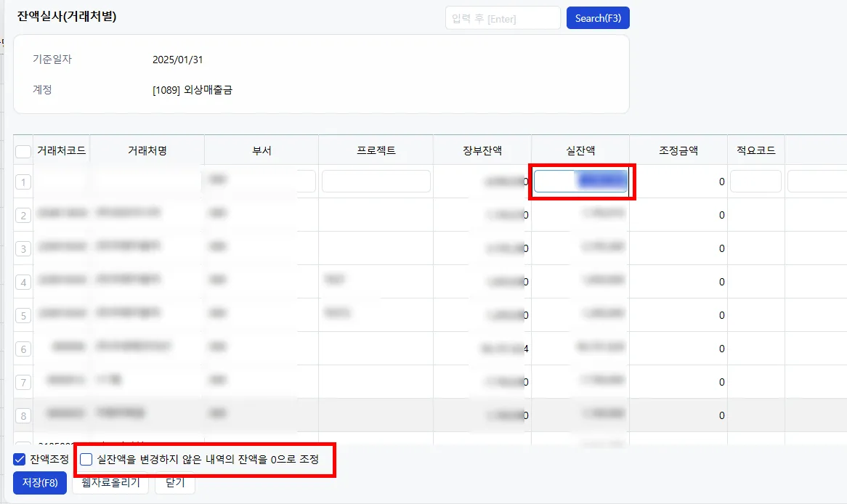Click the 부서 column header
847x504 pixels.
262,151
